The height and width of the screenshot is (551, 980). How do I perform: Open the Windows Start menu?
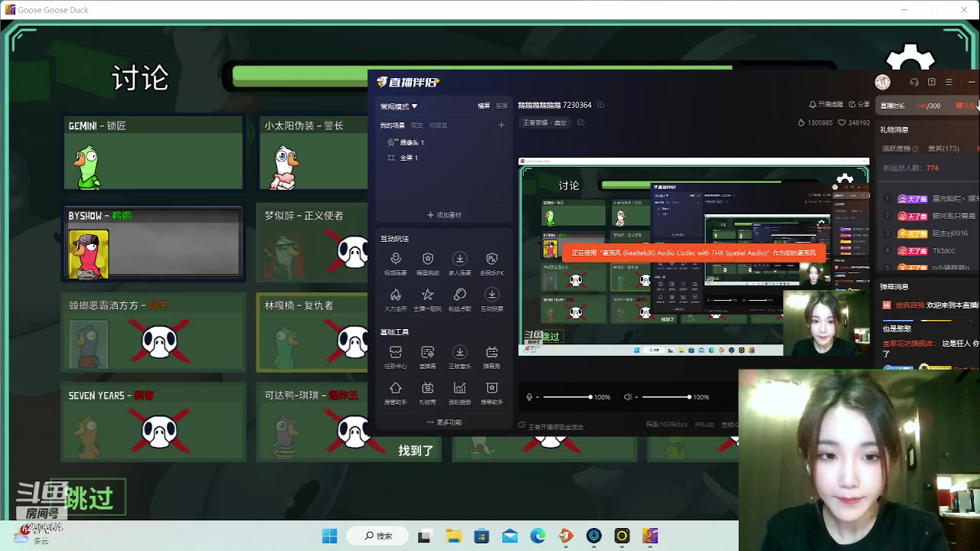(x=330, y=536)
